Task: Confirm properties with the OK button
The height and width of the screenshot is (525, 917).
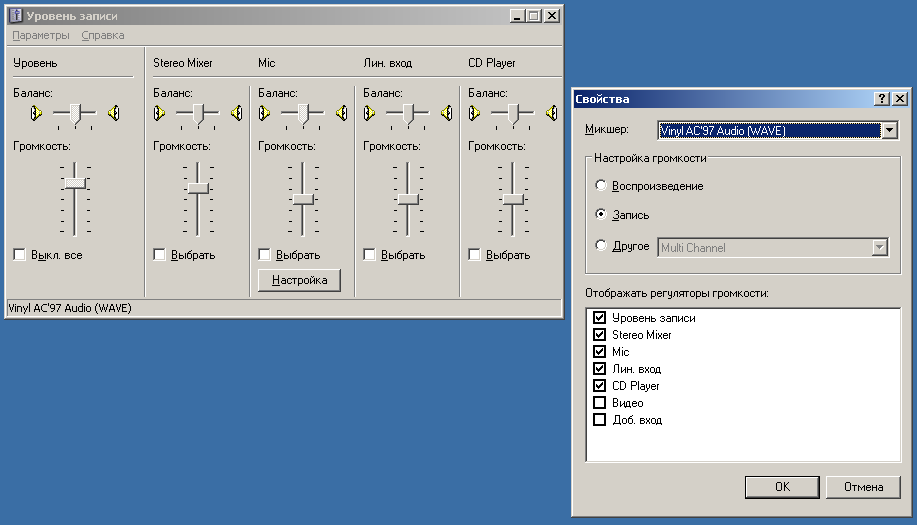Action: pyautogui.click(x=782, y=487)
